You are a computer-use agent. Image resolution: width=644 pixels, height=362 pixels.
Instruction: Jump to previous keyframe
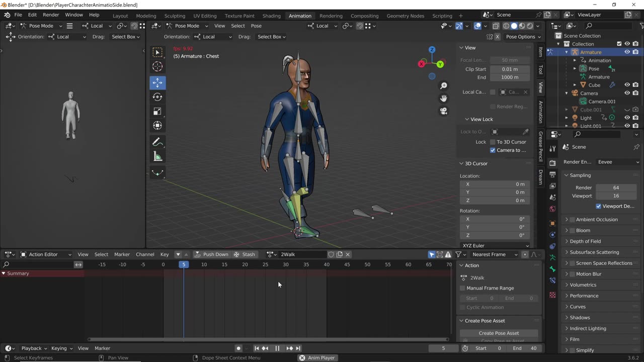[265, 348]
